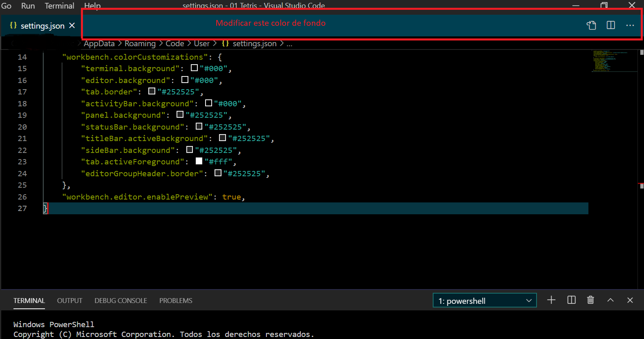Open the Help menu

tap(92, 6)
